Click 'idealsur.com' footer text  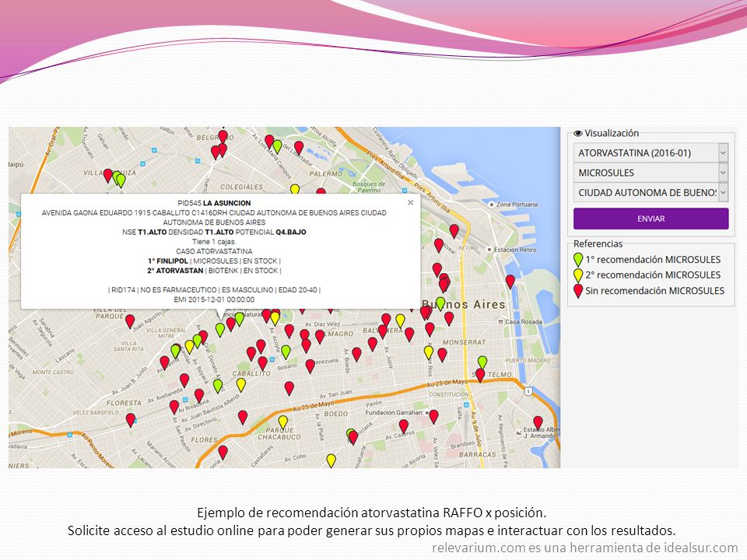(x=701, y=548)
